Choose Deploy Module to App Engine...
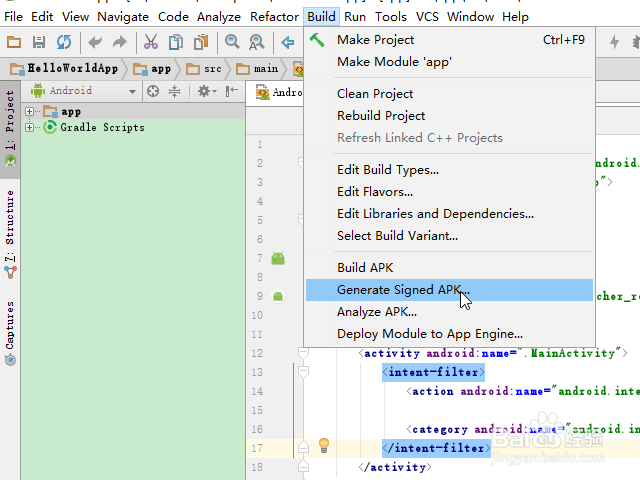 pyautogui.click(x=449, y=334)
